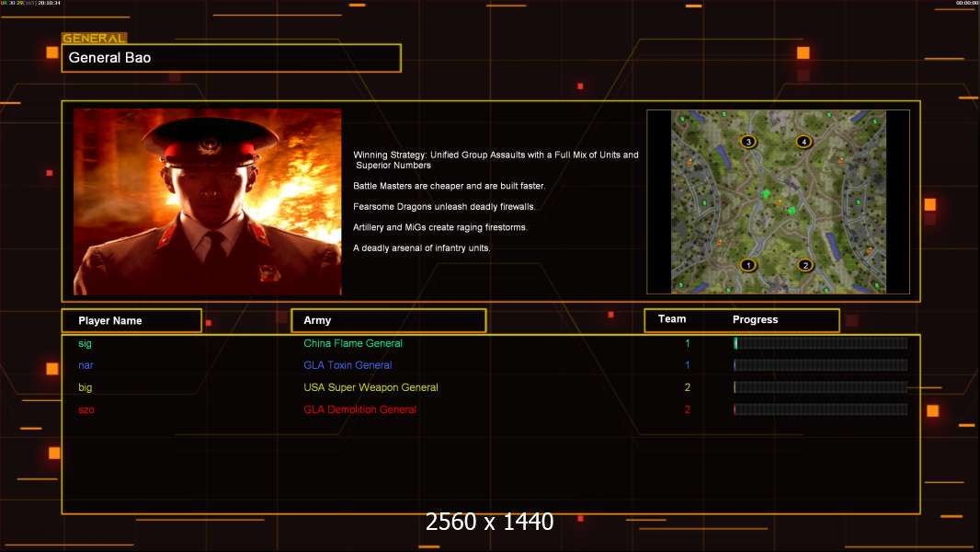Click the loading progress bar for szo

click(820, 409)
